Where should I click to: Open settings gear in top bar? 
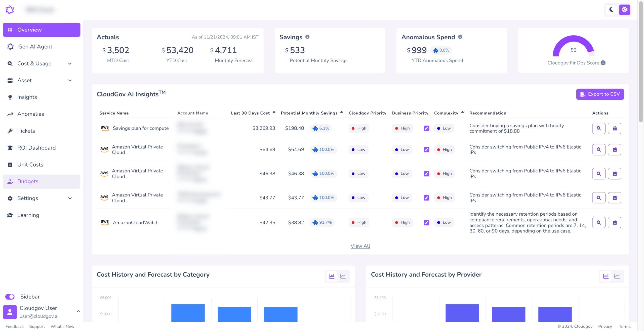[624, 10]
